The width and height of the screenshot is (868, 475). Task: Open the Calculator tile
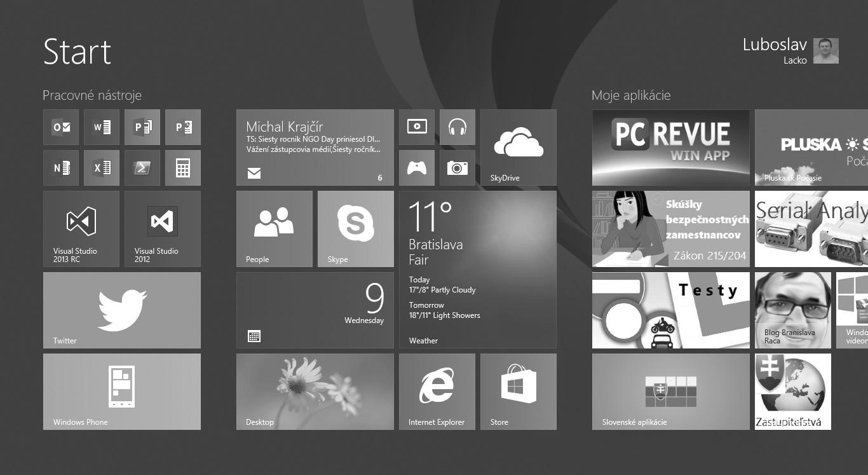click(x=183, y=168)
